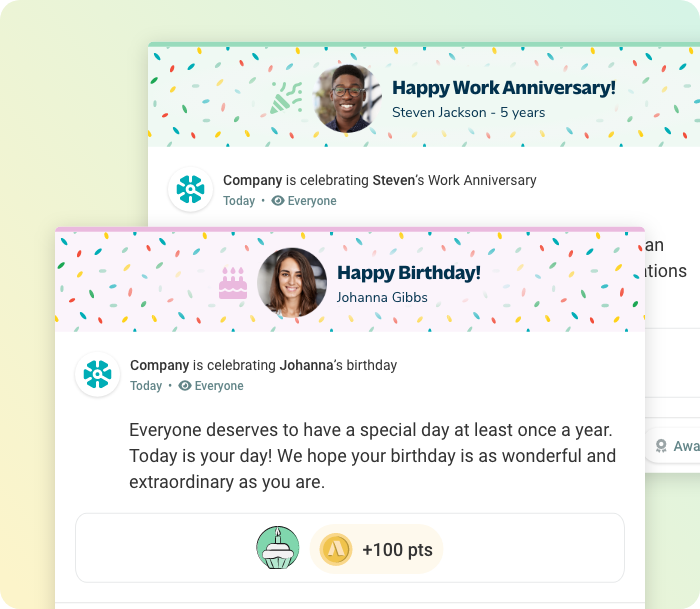Click 'Johanna Gibbs' name under birthday heading
This screenshot has width=700, height=609.
pyautogui.click(x=382, y=297)
